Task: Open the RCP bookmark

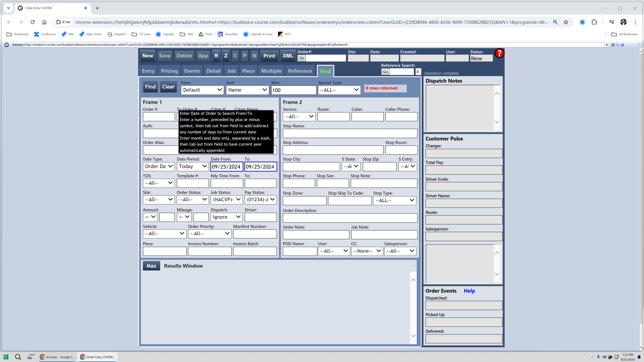Action: coord(284,34)
